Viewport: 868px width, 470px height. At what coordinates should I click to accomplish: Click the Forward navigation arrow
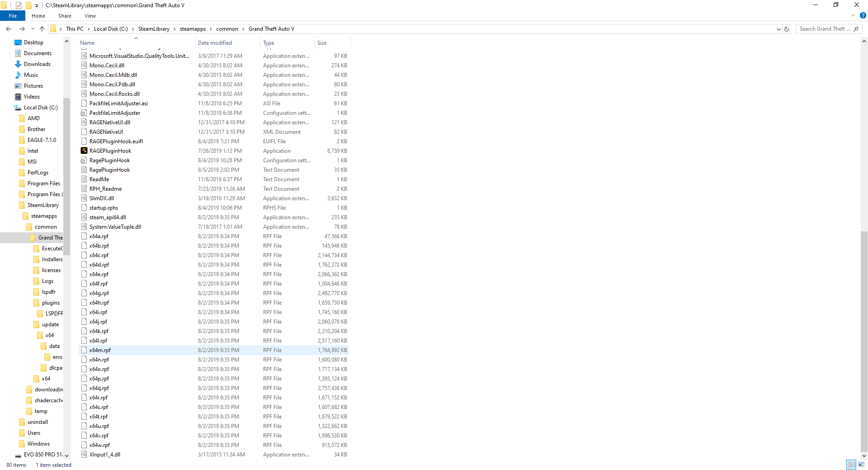tap(22, 29)
